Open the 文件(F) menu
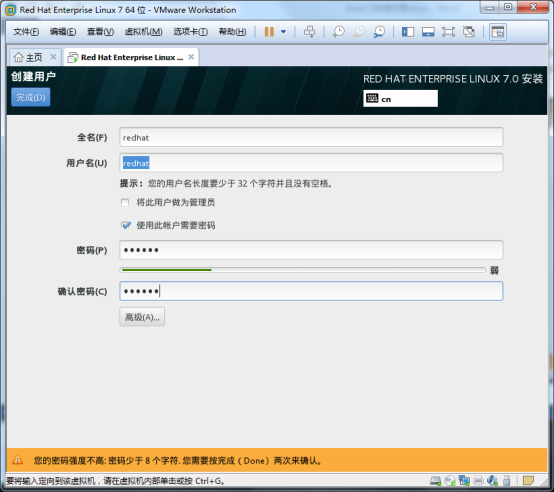 point(26,32)
